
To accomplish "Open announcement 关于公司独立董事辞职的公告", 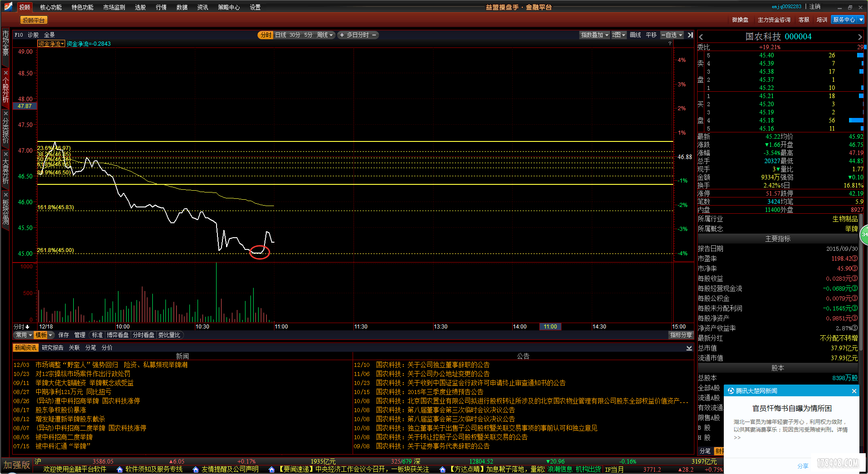I will (x=448, y=365).
